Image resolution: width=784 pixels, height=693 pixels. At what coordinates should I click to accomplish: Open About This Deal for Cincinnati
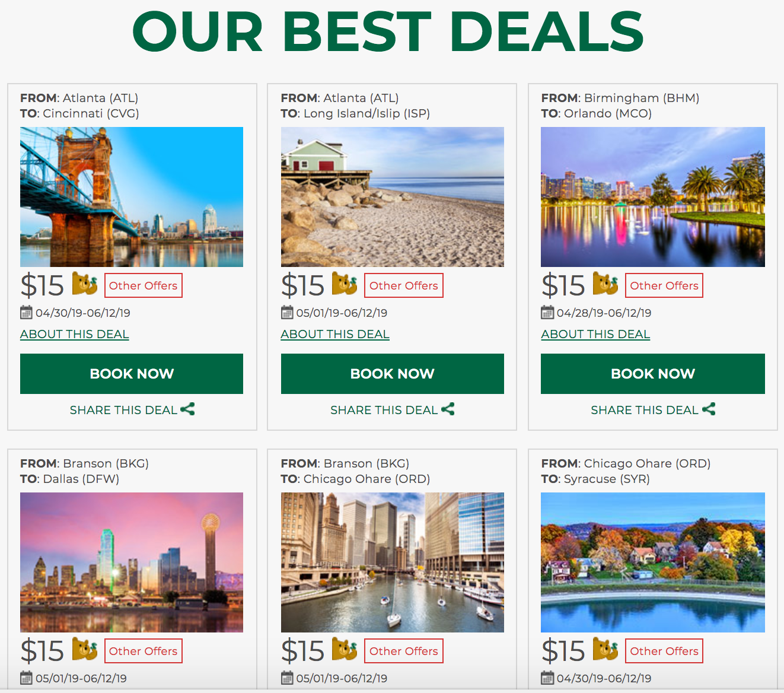(75, 334)
